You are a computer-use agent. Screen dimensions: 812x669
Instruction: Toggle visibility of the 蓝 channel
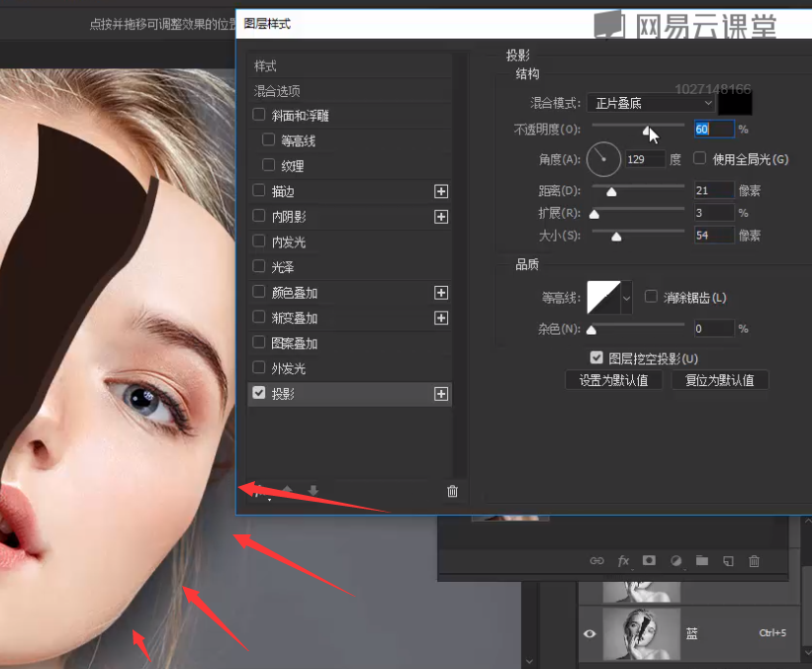(590, 633)
